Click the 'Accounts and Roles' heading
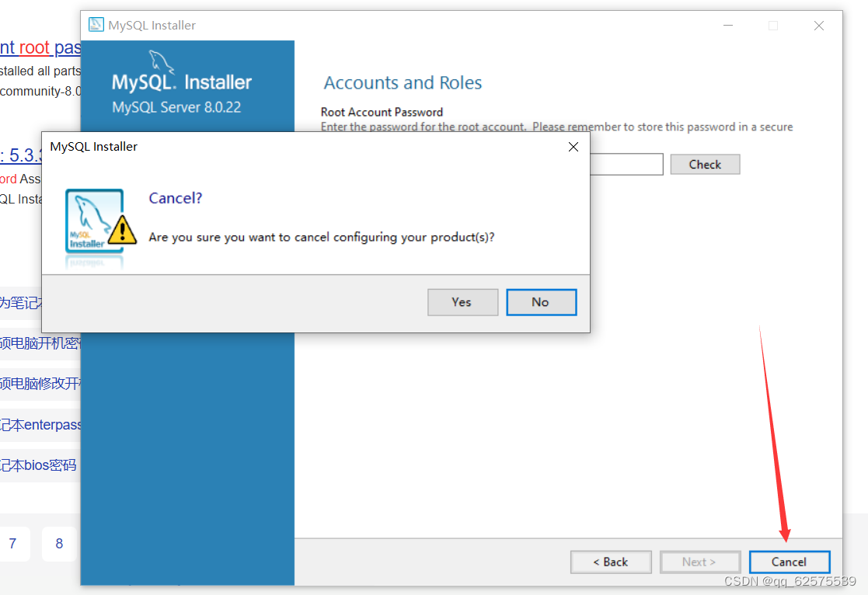The height and width of the screenshot is (595, 868). tap(403, 82)
